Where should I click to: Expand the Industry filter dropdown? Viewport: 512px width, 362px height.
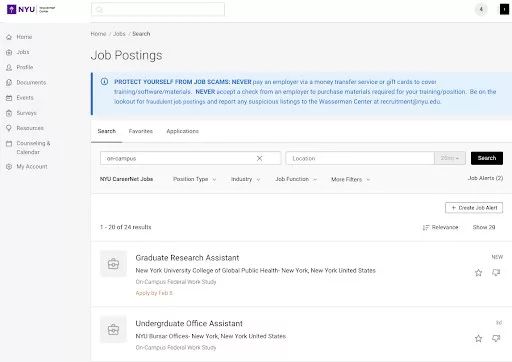point(245,179)
